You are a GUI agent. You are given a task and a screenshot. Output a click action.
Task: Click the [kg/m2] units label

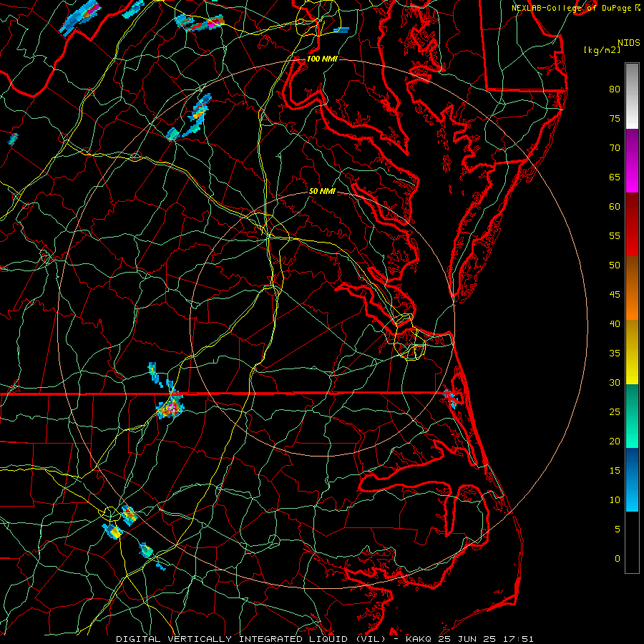pyautogui.click(x=602, y=49)
